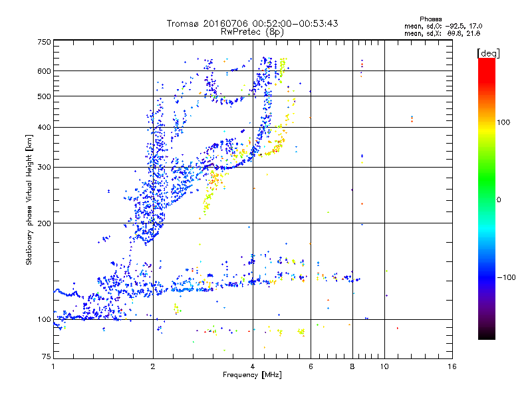The width and height of the screenshot is (532, 399).
Task: Click the 8 MHz frequency tick label
Action: pos(352,366)
